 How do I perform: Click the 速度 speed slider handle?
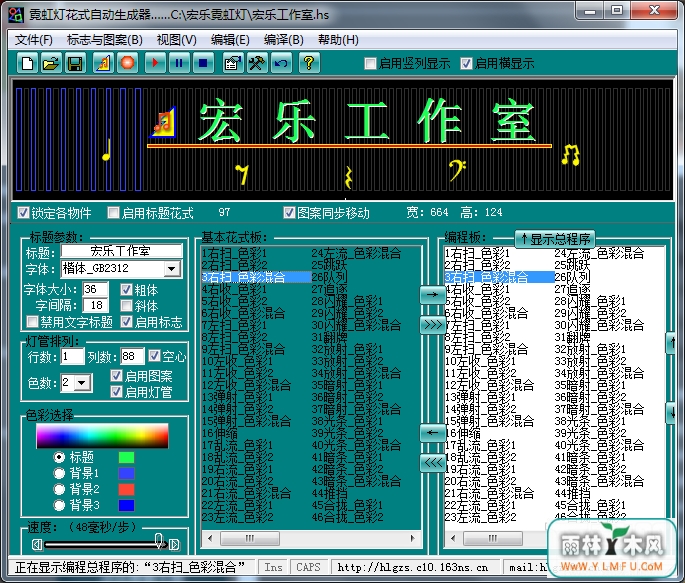(159, 541)
